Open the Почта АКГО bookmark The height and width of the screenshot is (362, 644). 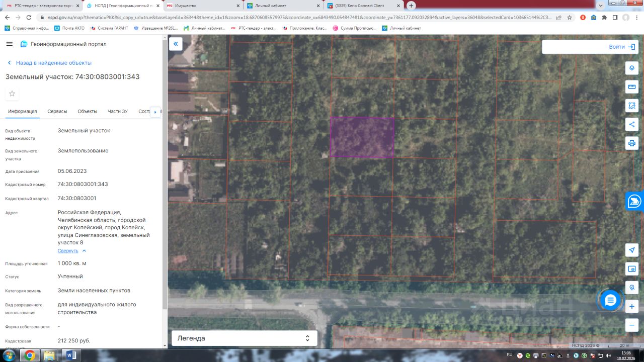click(70, 28)
